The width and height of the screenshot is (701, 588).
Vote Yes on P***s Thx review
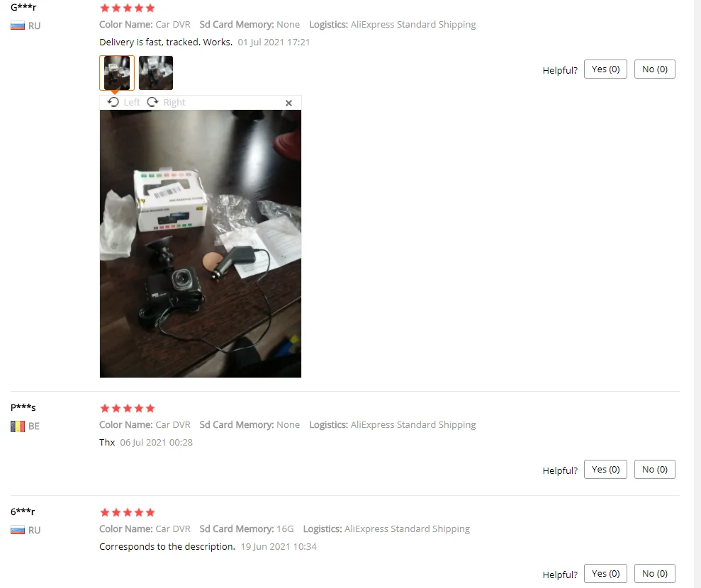click(x=605, y=470)
